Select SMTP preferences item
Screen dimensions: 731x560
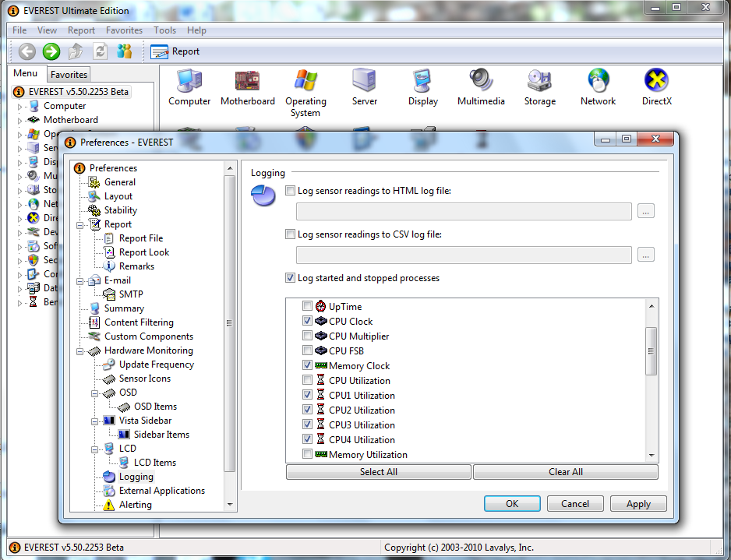pos(131,294)
